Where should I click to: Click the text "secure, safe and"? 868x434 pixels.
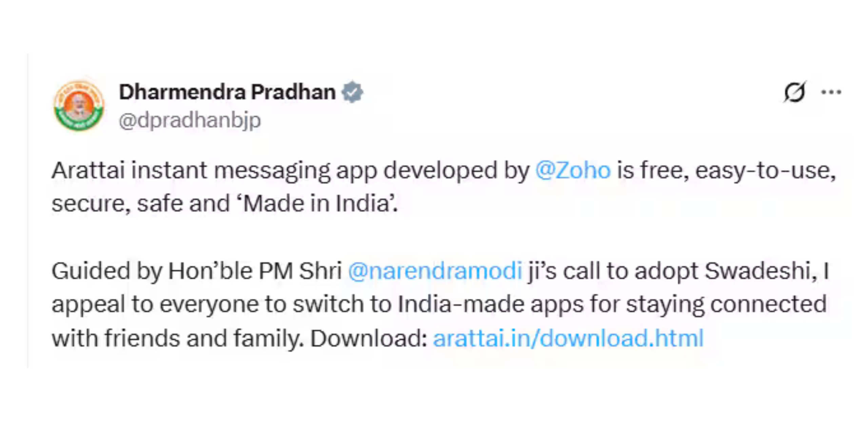(141, 204)
